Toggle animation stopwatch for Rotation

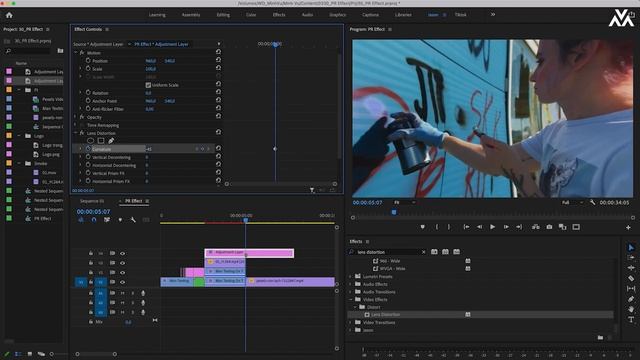(x=88, y=93)
